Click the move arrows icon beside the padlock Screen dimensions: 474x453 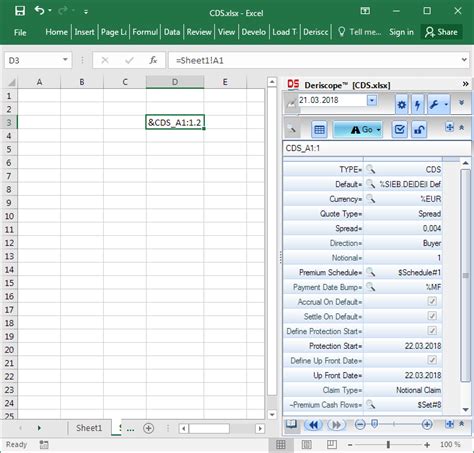(449, 127)
